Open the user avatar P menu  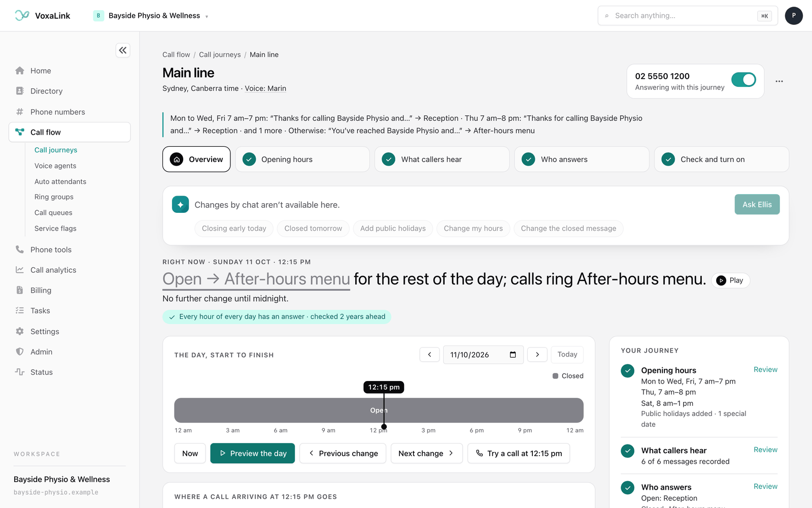coord(794,16)
